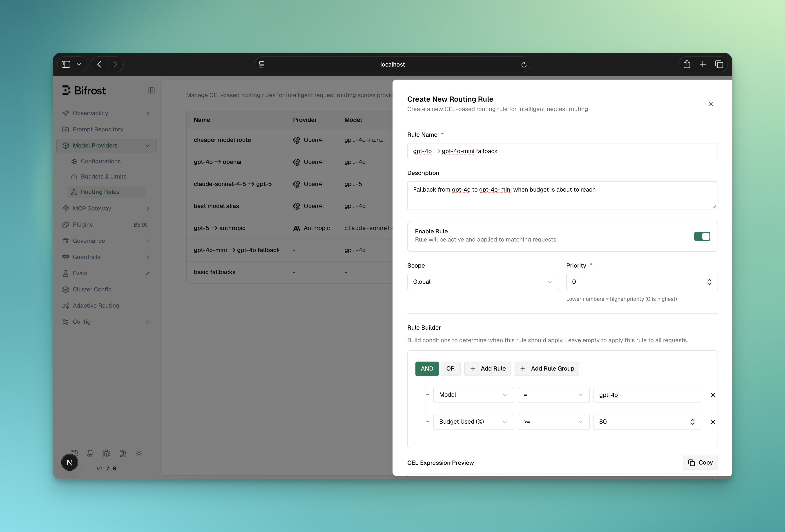785x532 pixels.
Task: Remove the Budget Used condition row
Action: (713, 422)
